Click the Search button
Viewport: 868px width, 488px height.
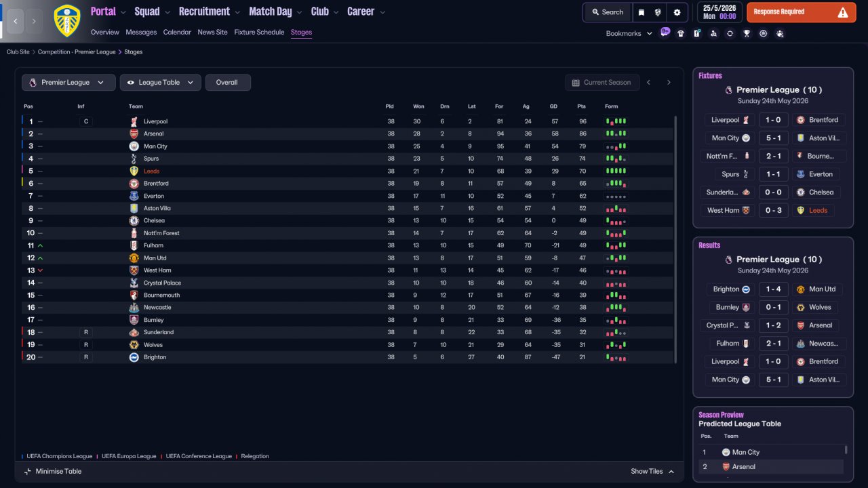click(607, 12)
